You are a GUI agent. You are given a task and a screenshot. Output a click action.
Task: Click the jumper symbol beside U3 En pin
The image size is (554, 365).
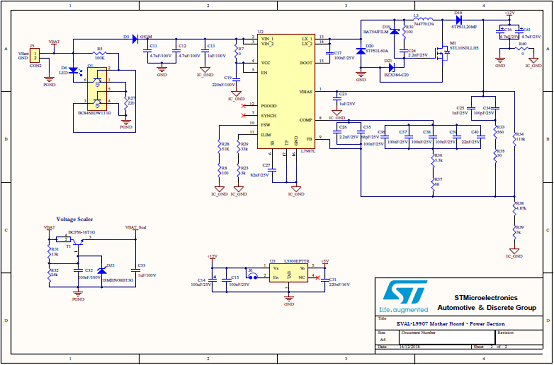(x=252, y=277)
